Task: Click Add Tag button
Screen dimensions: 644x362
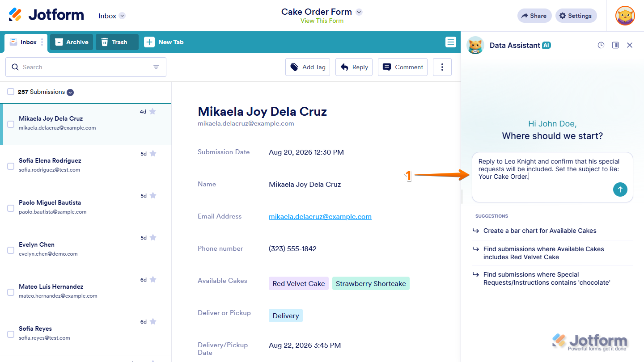Action: click(308, 67)
